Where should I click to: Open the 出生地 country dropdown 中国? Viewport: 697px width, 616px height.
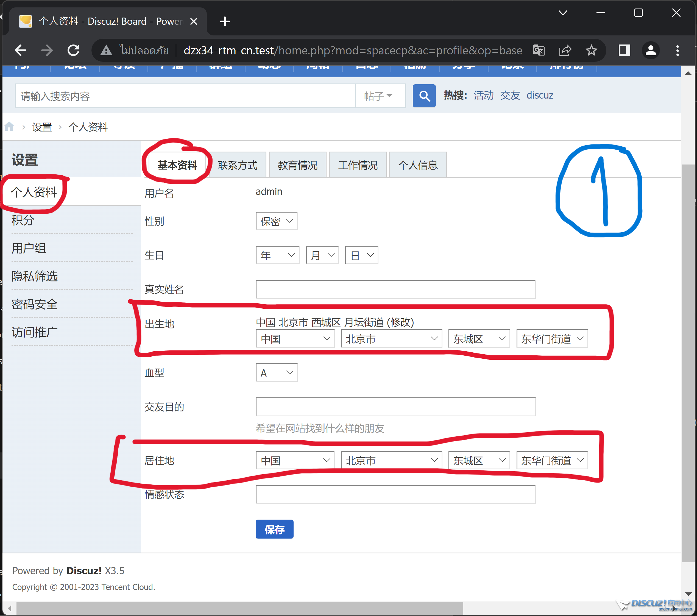pos(295,338)
